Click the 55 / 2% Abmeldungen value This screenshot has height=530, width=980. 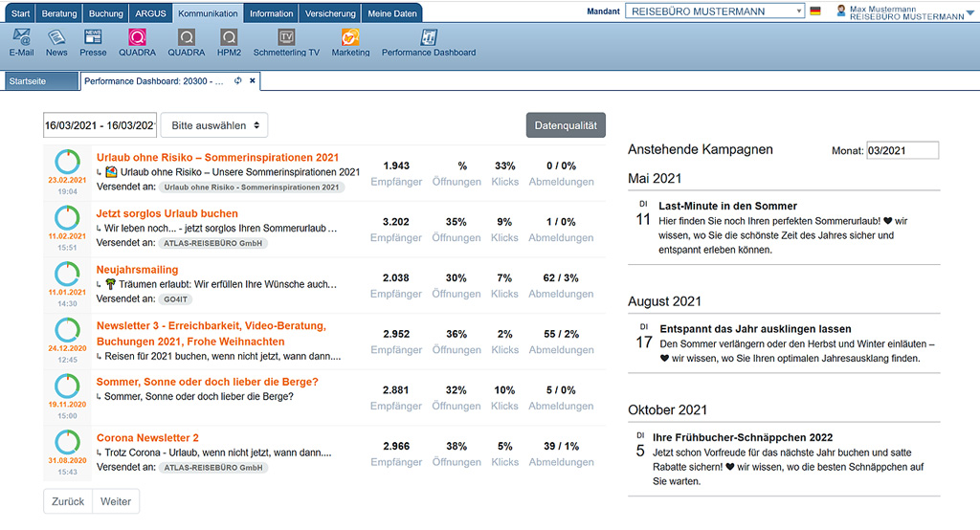point(561,334)
